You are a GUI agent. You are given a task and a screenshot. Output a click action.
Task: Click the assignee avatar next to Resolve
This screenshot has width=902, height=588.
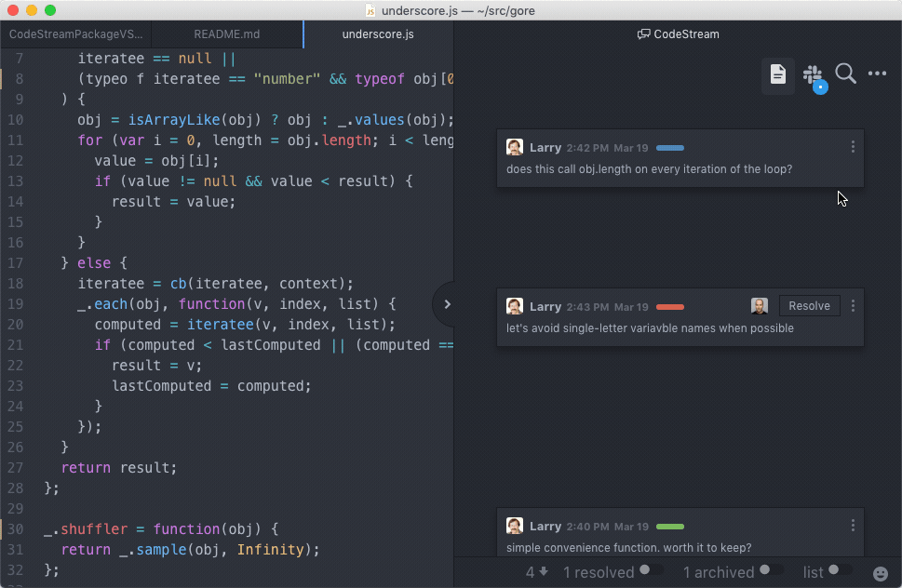[x=759, y=306]
